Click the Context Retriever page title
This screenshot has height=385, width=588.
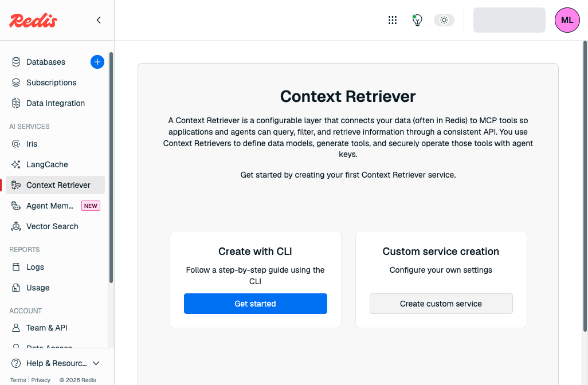click(348, 96)
